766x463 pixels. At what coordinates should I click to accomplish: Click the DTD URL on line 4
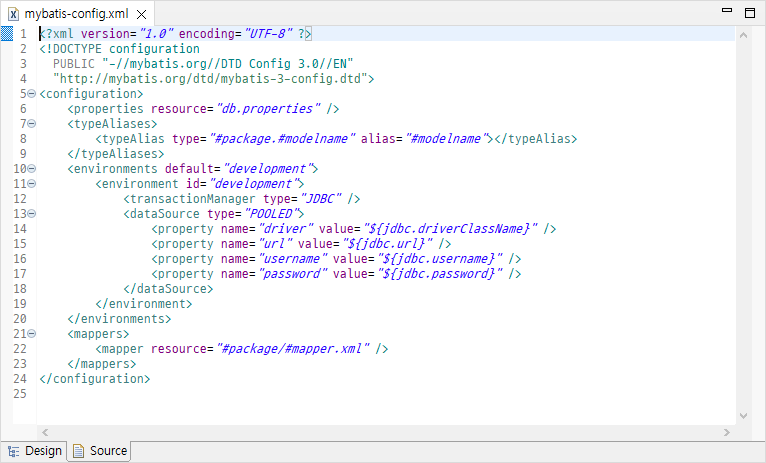point(210,79)
